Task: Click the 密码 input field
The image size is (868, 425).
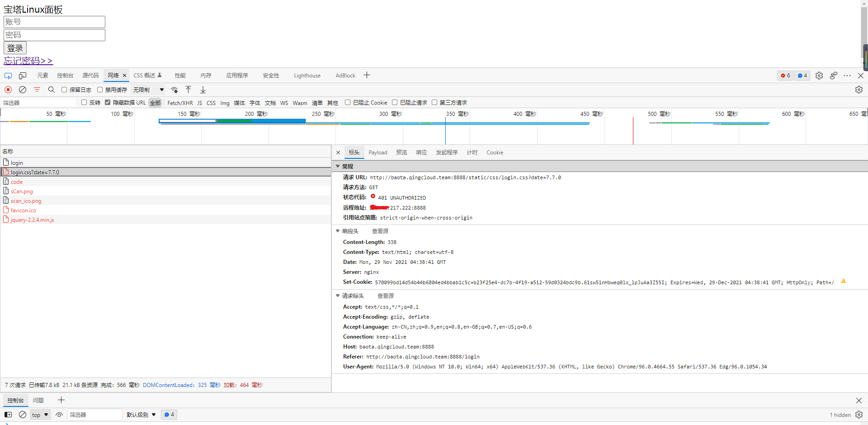Action: [54, 35]
